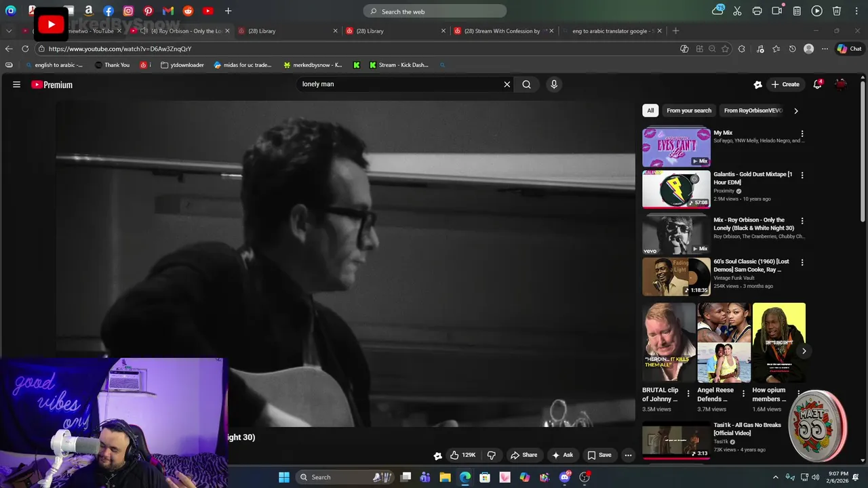Select the 'All' filter chip

click(650, 110)
